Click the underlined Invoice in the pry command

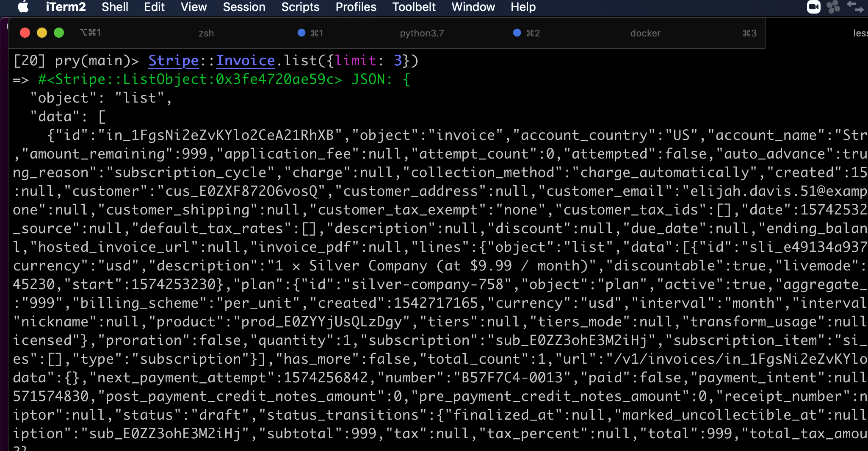pyautogui.click(x=246, y=61)
